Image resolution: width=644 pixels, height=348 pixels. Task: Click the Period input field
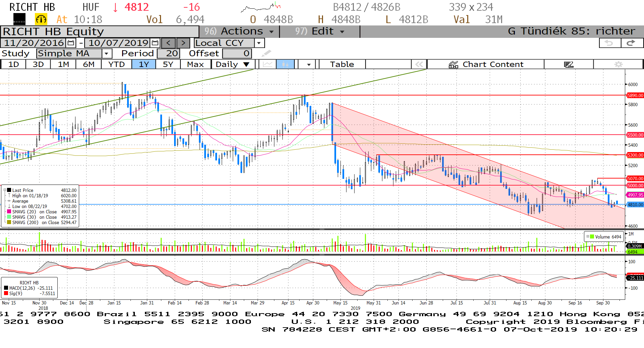[168, 53]
